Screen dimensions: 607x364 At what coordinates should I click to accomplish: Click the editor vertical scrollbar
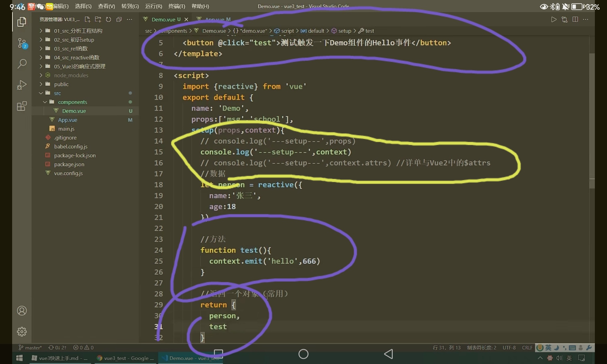(592, 121)
